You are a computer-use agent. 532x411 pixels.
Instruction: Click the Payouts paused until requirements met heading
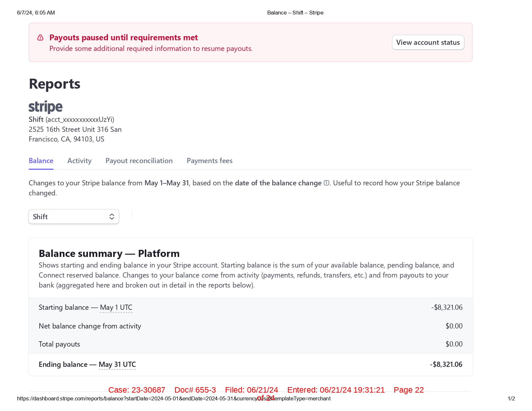(x=123, y=38)
